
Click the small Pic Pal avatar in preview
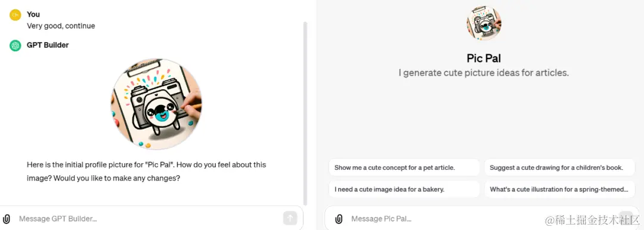tap(484, 23)
